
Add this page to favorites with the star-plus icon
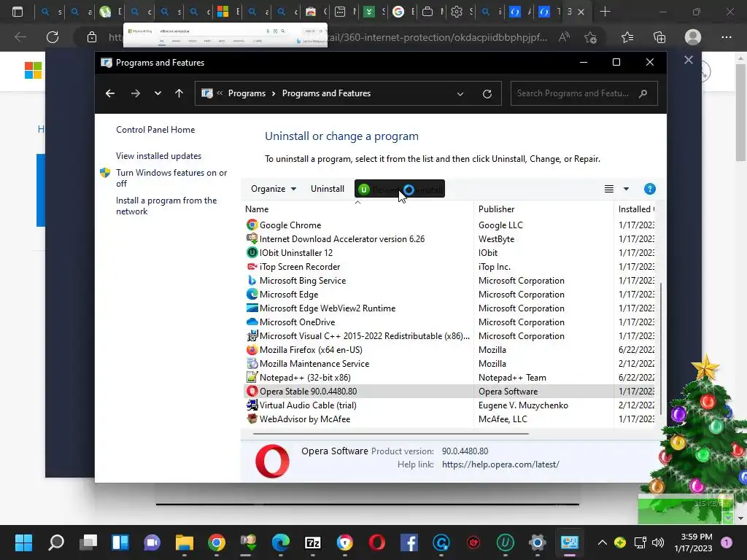591,37
